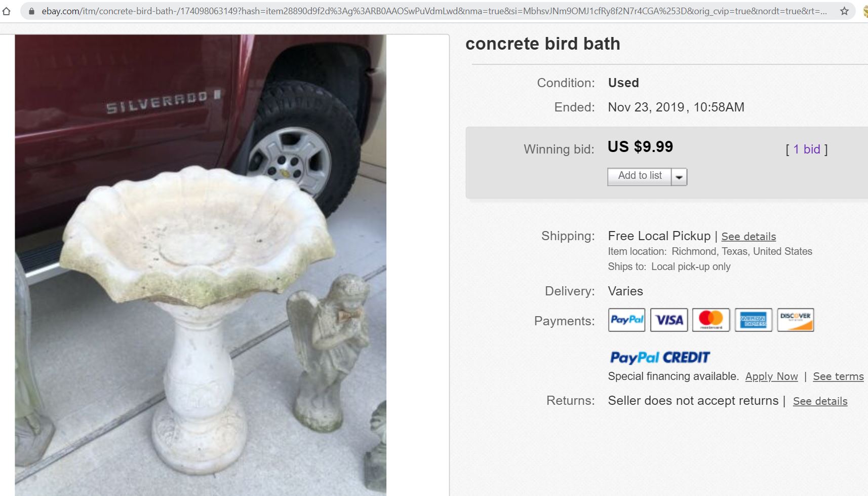Select the VISA payment icon
This screenshot has width=868, height=496.
(668, 320)
